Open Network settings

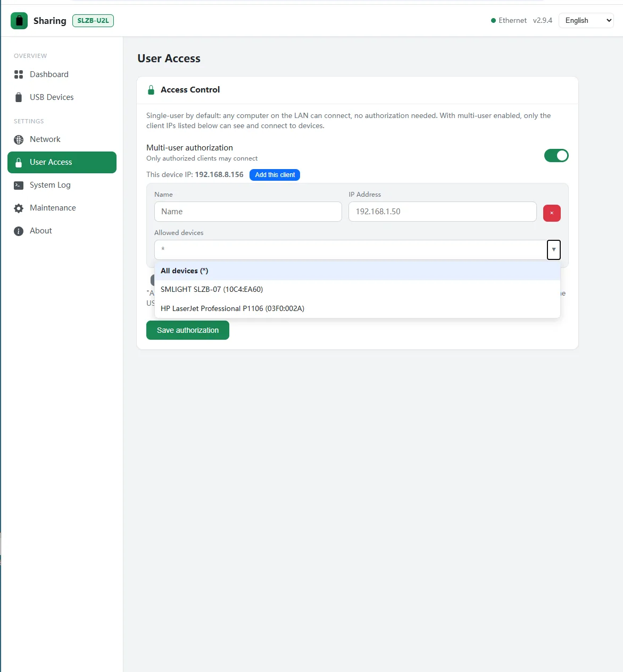(x=62, y=139)
